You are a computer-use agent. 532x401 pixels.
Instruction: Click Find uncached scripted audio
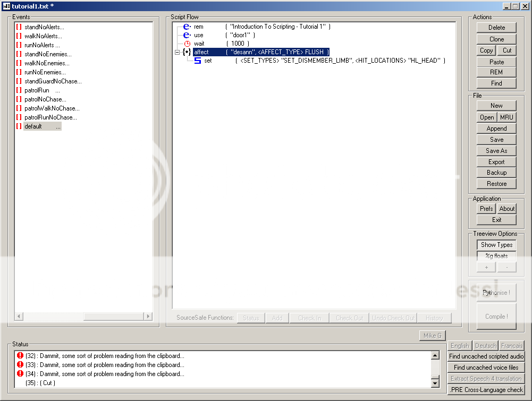point(486,356)
